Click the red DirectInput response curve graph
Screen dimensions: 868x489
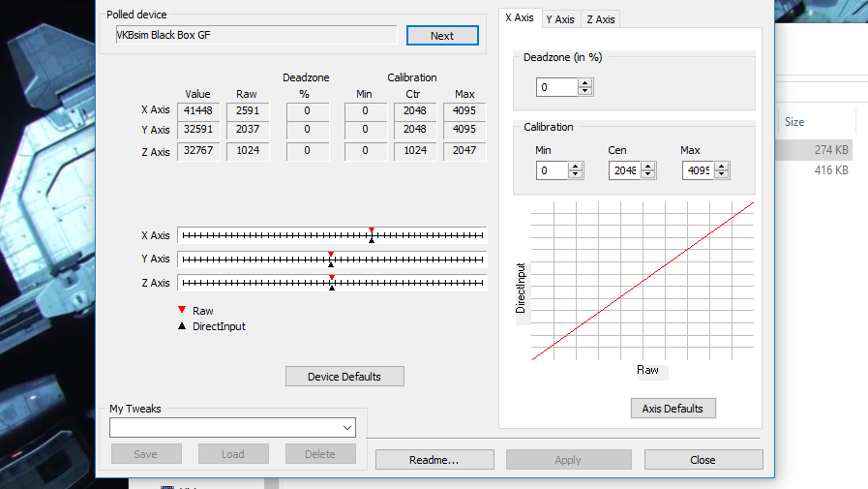(x=643, y=281)
